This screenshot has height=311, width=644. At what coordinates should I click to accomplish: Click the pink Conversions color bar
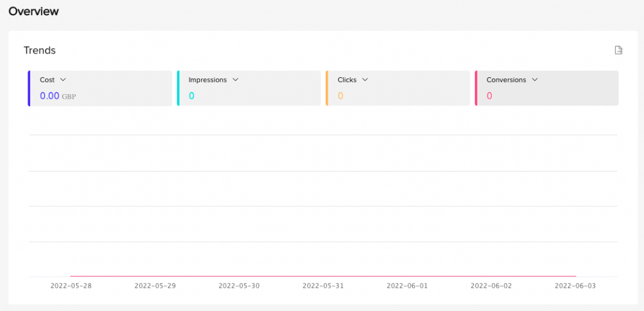tap(476, 88)
